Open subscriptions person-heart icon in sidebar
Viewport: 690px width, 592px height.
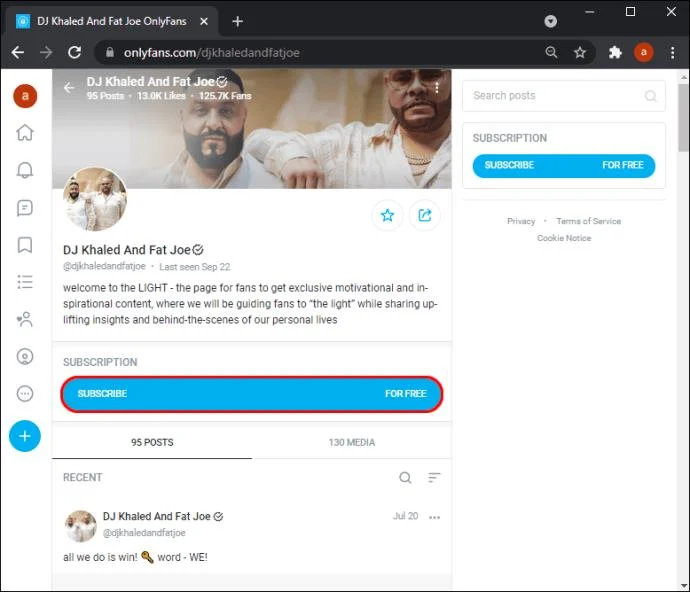pyautogui.click(x=25, y=319)
